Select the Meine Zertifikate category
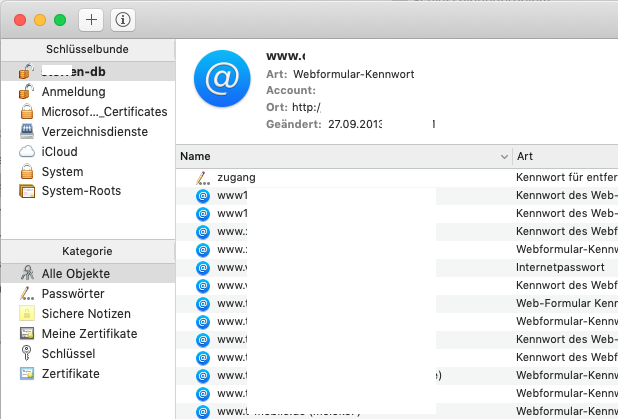 click(88, 334)
